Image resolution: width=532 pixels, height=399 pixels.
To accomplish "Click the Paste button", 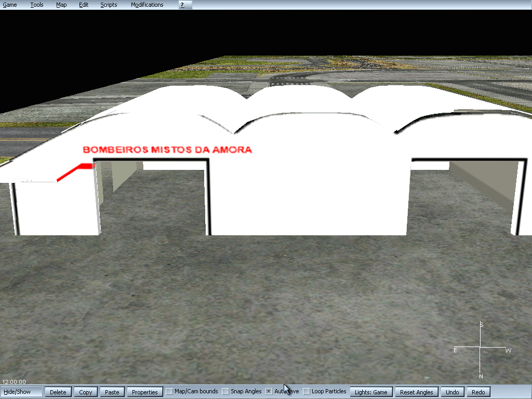I will click(x=112, y=392).
